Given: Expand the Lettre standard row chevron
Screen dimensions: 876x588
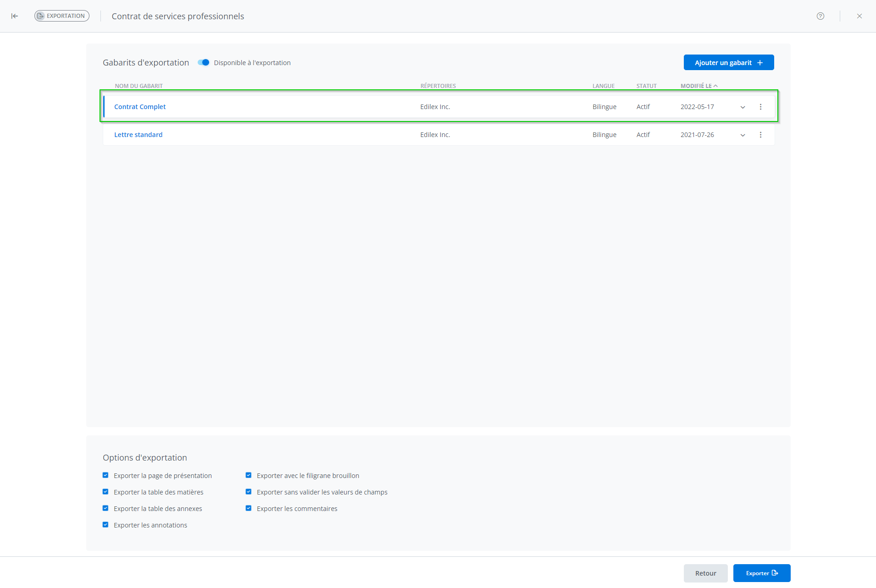Looking at the screenshot, I should coord(743,135).
